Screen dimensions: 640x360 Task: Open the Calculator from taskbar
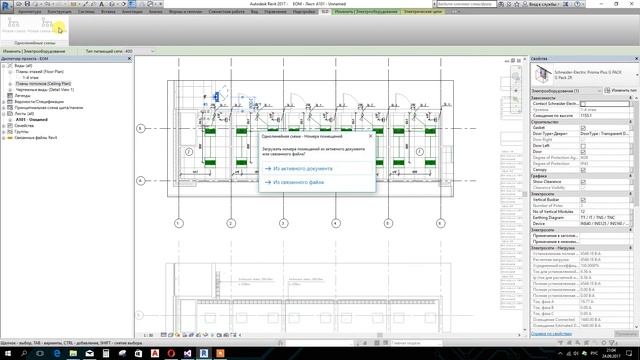point(106,353)
